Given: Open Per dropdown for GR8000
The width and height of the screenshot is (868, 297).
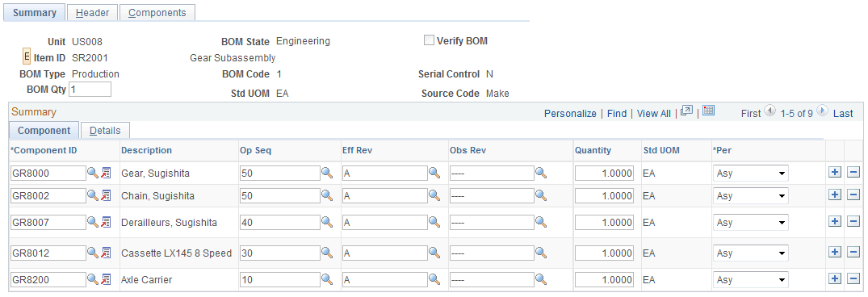Looking at the screenshot, I should point(751,173).
